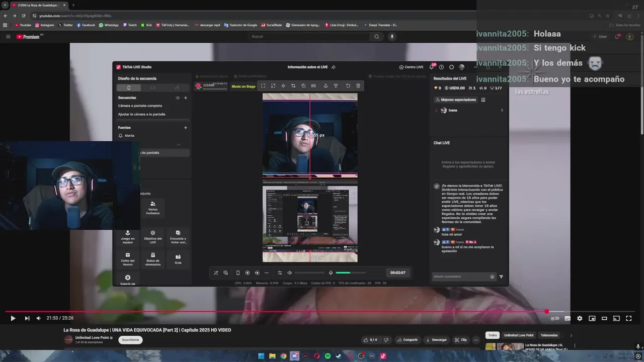644x362 pixels.
Task: Click Mejores espectadores button
Action: (x=456, y=100)
